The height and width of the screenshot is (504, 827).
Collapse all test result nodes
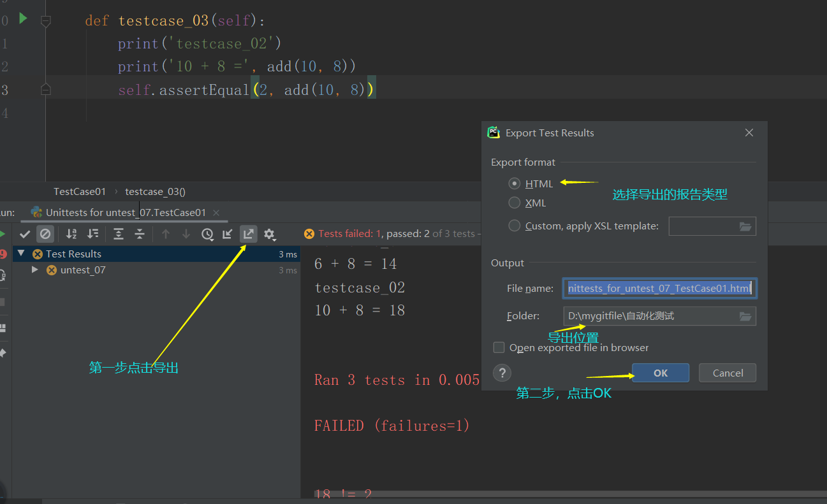coord(140,234)
